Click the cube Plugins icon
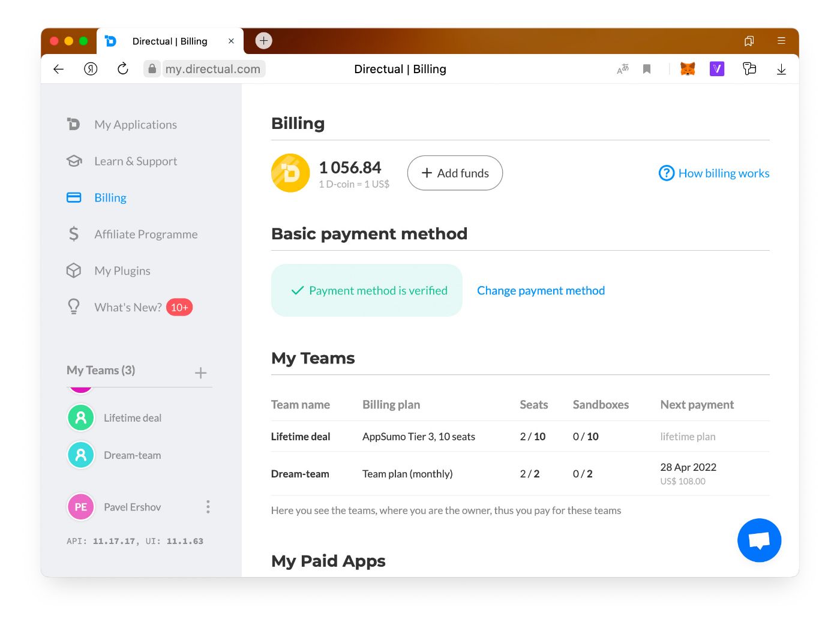Image resolution: width=840 pixels, height=631 pixels. click(74, 271)
